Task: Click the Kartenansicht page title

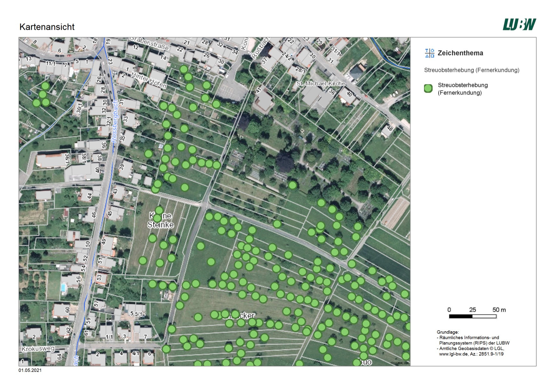Action: (47, 27)
